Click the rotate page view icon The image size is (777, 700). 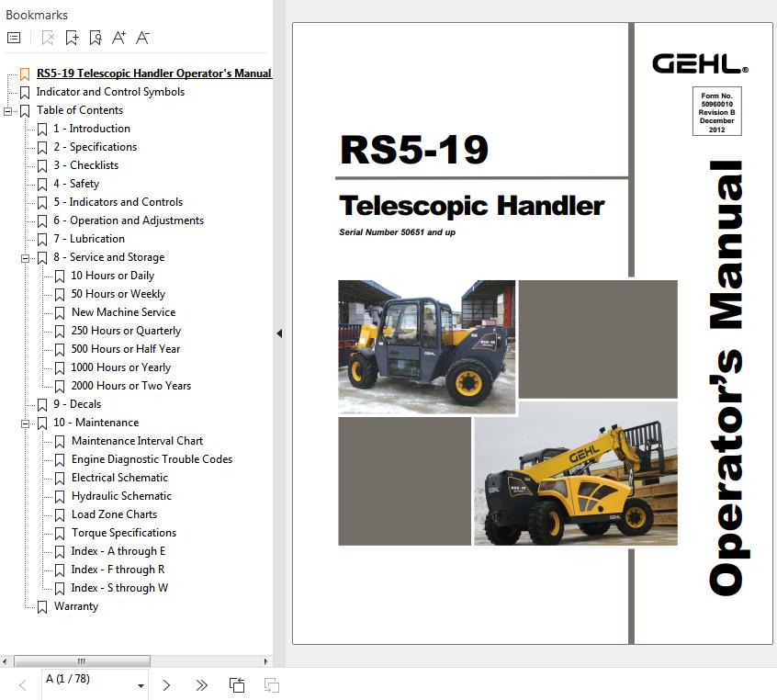(x=237, y=684)
